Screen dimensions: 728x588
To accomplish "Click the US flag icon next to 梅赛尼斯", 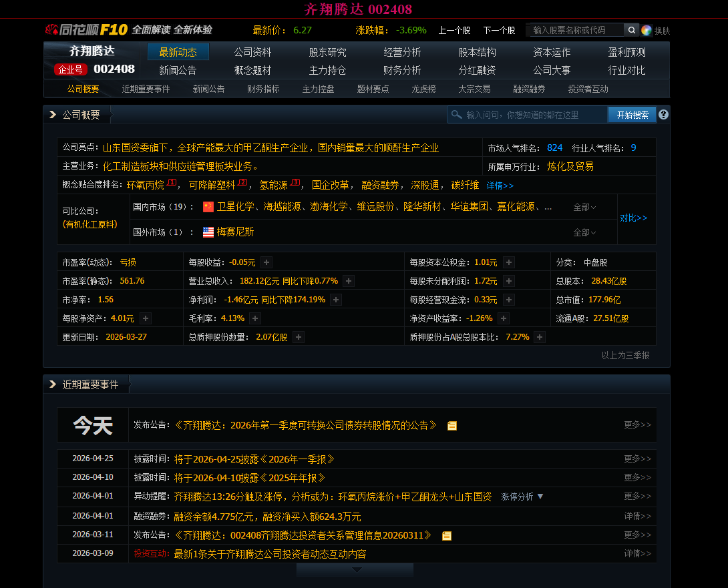I will [x=208, y=232].
